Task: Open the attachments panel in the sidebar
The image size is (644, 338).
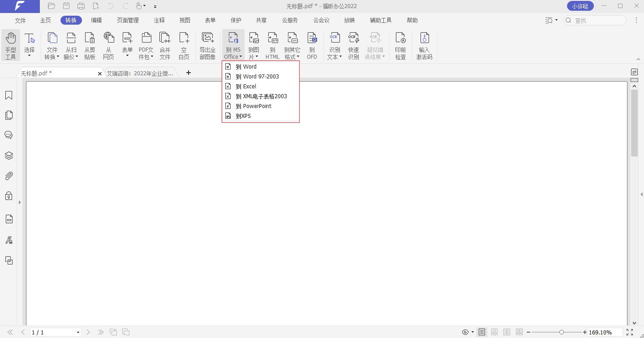Action: (9, 176)
